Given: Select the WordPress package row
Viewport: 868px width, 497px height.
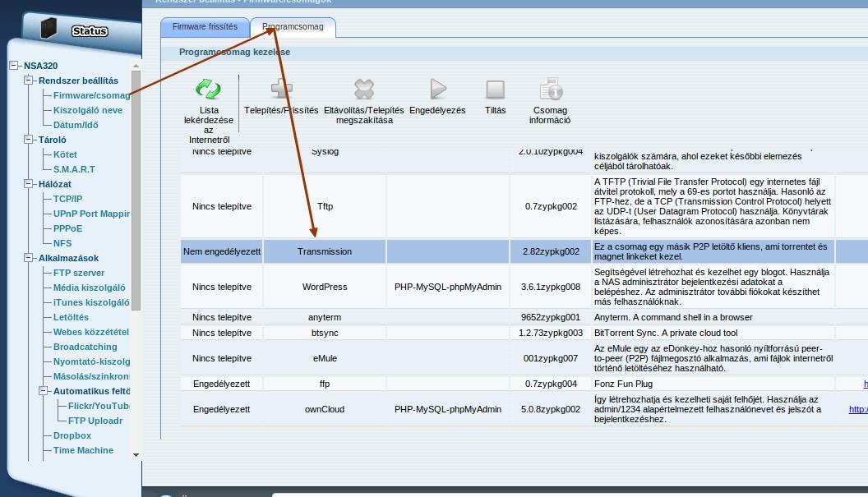Looking at the screenshot, I should tap(524, 287).
